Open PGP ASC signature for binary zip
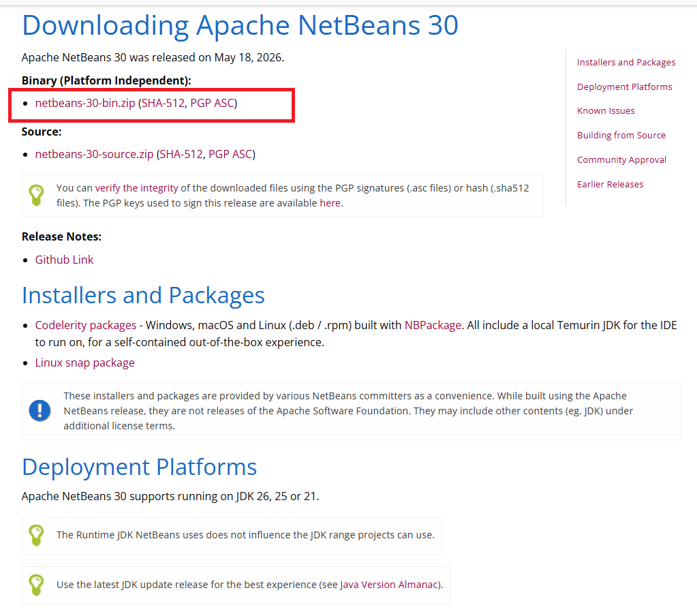The image size is (697, 616). click(213, 103)
